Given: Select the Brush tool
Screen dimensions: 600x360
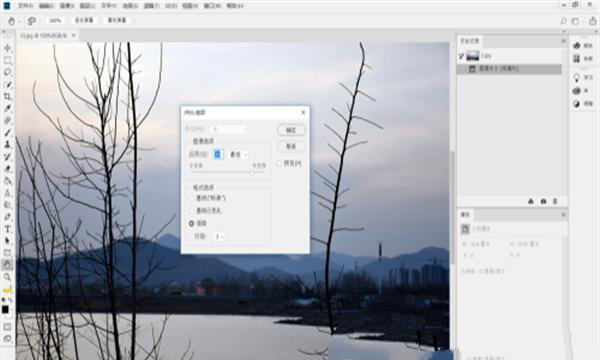Looking at the screenshot, I should pyautogui.click(x=8, y=132).
